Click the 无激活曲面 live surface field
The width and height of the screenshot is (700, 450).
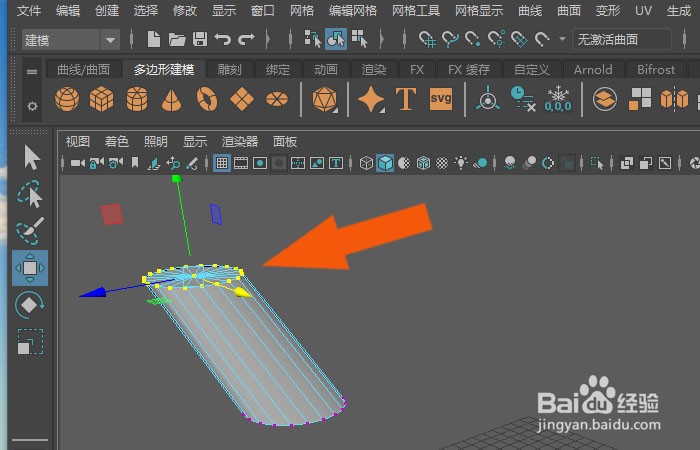click(x=622, y=39)
